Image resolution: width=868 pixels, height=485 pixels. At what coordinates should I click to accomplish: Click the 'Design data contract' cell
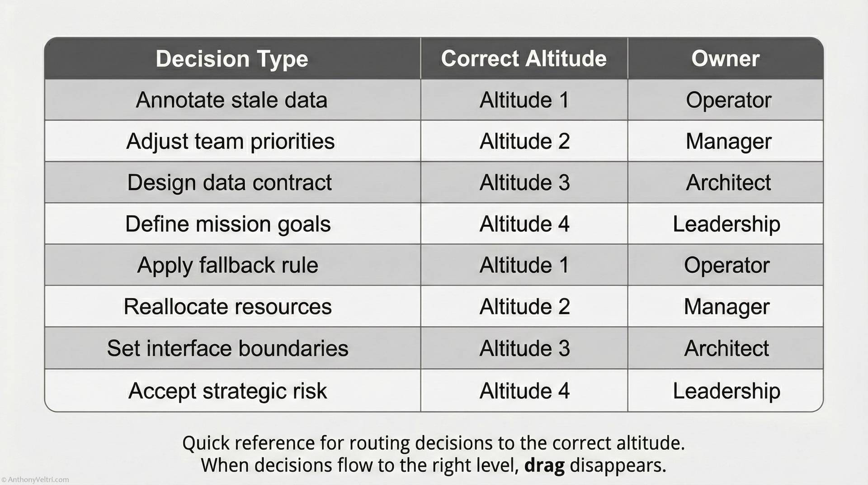tap(230, 183)
